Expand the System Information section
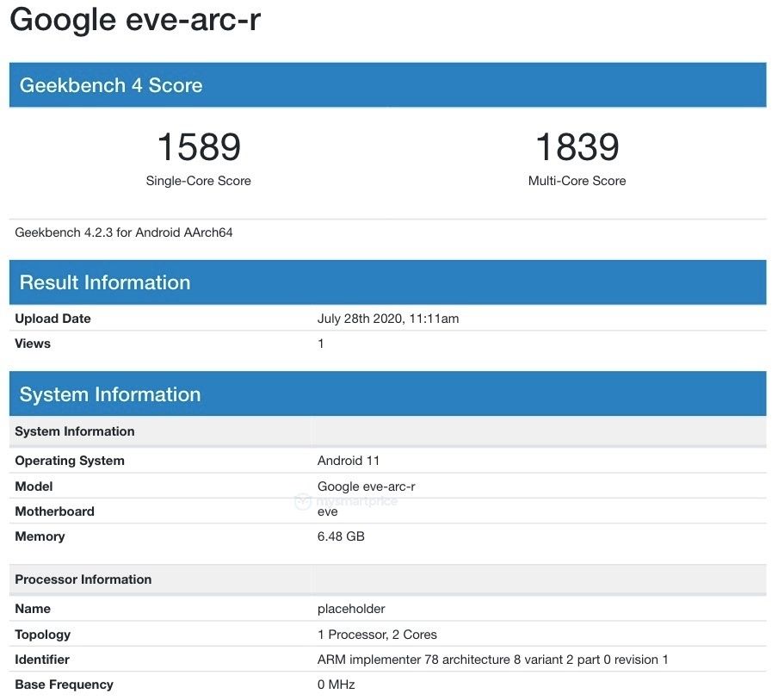 point(108,393)
